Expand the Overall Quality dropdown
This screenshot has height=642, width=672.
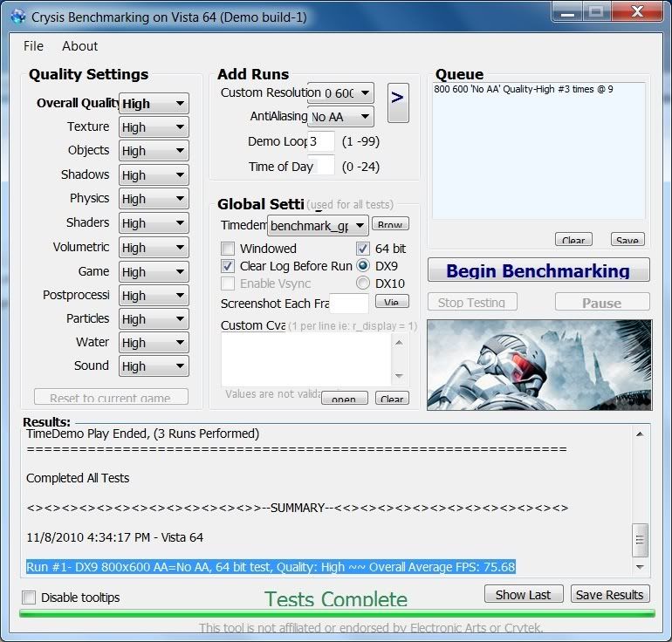[x=154, y=104]
